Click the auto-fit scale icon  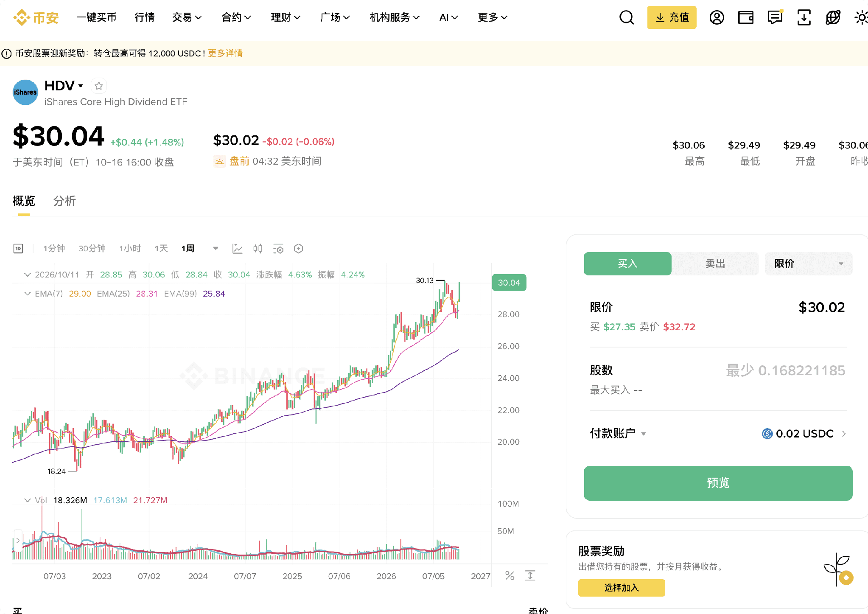[530, 576]
